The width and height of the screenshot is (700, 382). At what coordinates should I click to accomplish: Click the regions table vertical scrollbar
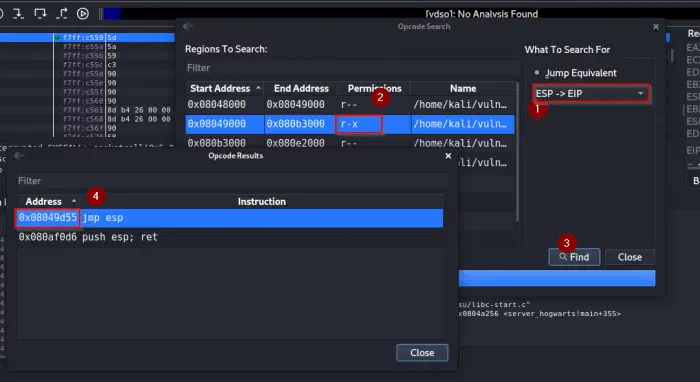[x=517, y=152]
